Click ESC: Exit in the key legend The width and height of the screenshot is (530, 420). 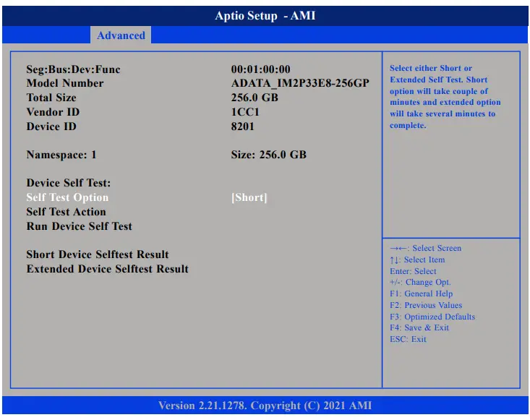point(408,339)
